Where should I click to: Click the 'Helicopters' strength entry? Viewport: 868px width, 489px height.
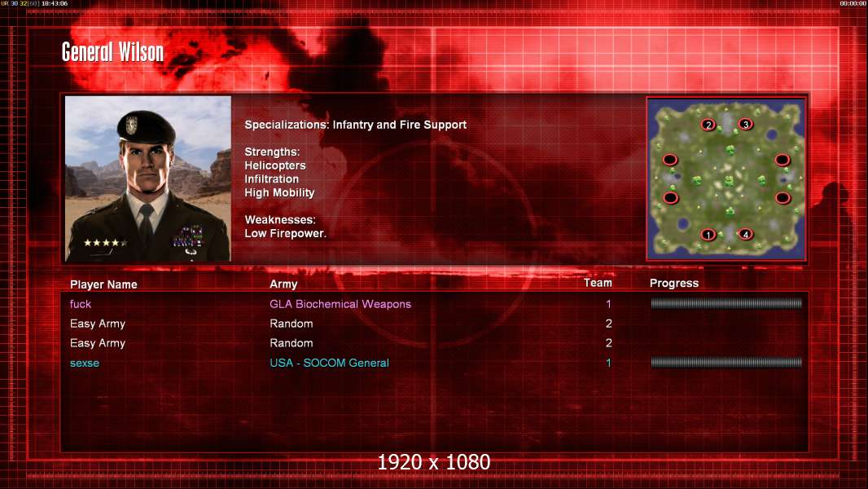[275, 165]
